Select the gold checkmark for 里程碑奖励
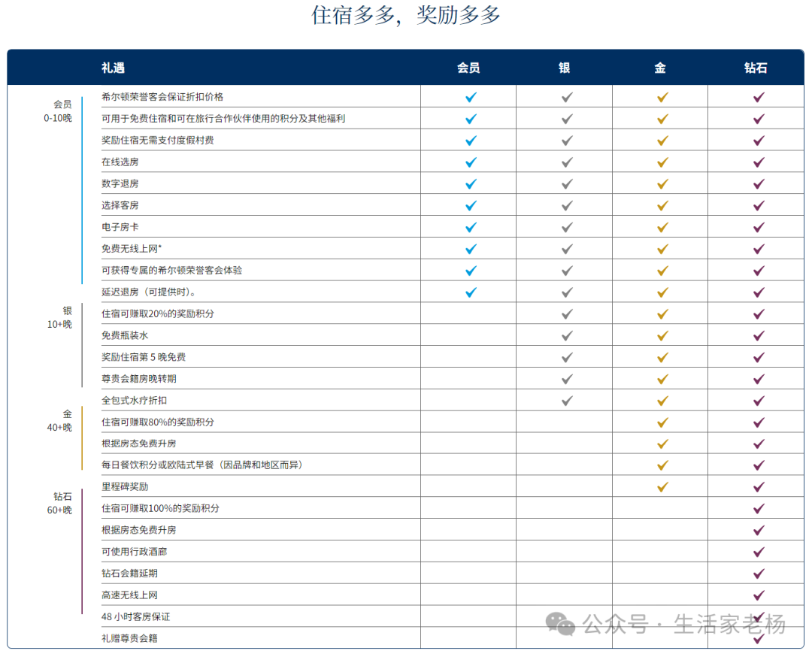Screen dimensions: 812x657 [x=661, y=486]
